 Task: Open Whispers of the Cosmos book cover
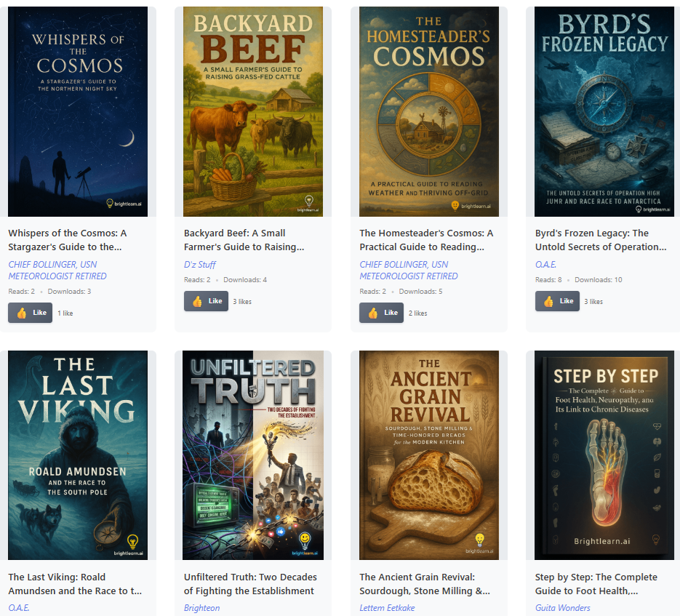click(78, 111)
